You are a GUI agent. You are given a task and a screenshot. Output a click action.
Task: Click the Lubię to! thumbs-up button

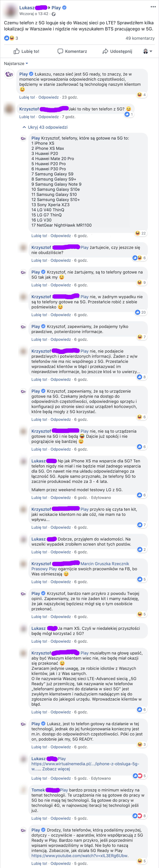pyautogui.click(x=26, y=51)
